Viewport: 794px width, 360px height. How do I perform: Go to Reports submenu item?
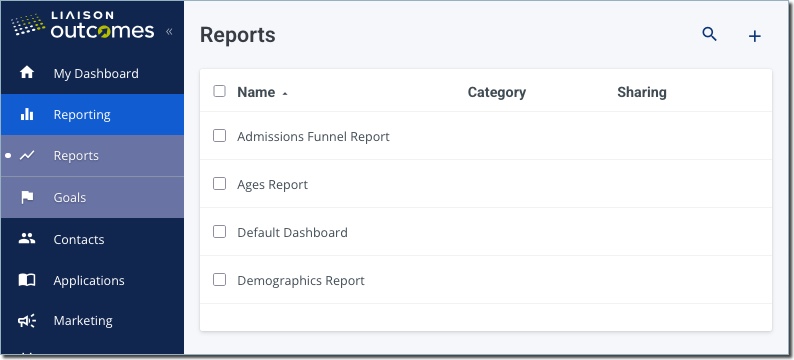point(92,155)
